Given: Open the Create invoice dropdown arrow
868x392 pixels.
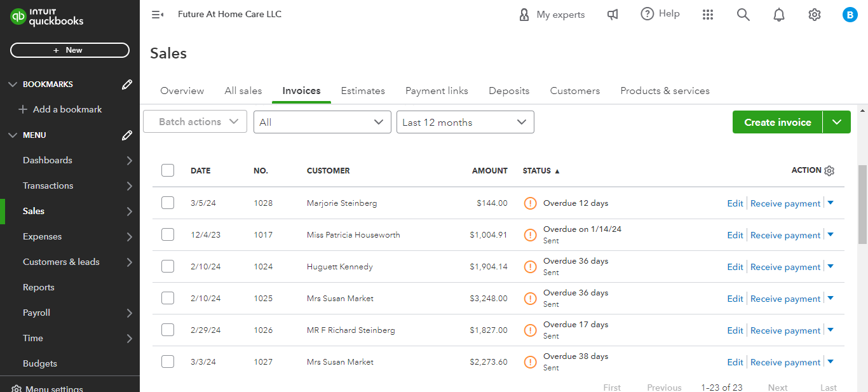Looking at the screenshot, I should pyautogui.click(x=837, y=122).
